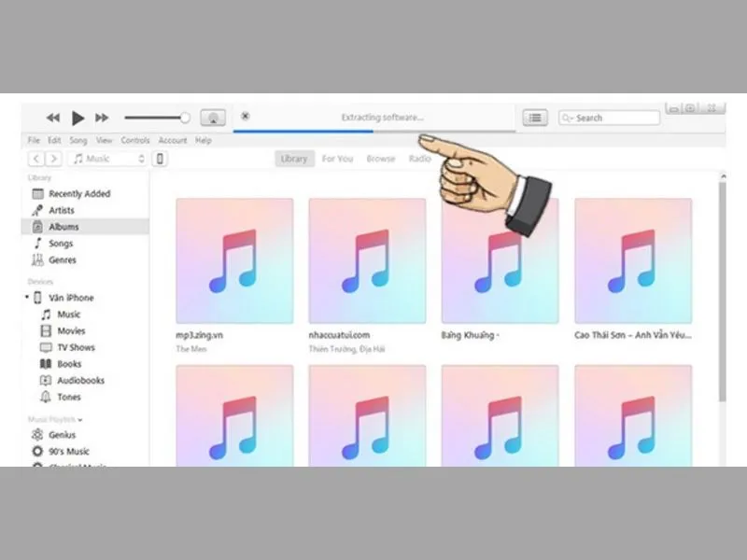The height and width of the screenshot is (560, 747).
Task: Click the Cao Thái Sơn album title
Action: [633, 335]
